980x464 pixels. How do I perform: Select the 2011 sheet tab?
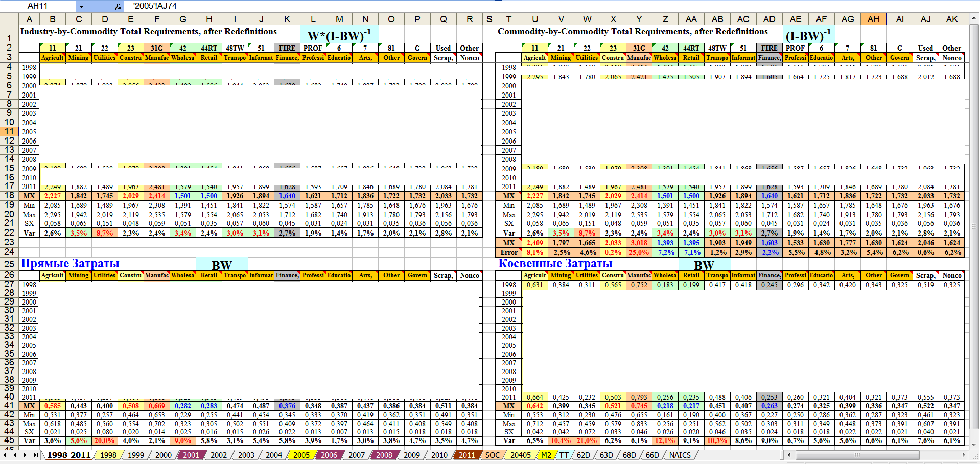[x=466, y=455]
